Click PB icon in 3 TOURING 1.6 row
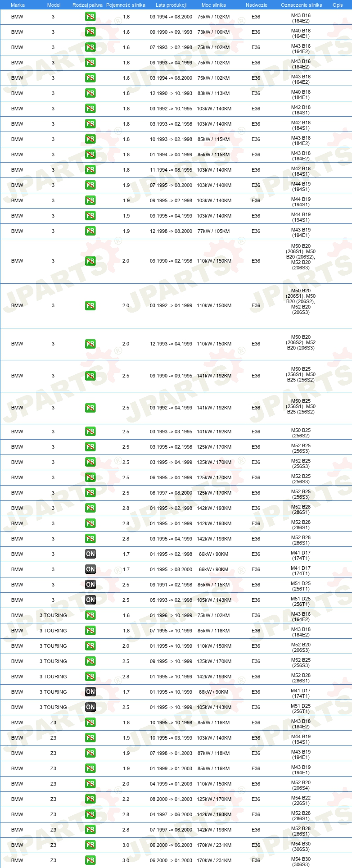 tap(90, 615)
